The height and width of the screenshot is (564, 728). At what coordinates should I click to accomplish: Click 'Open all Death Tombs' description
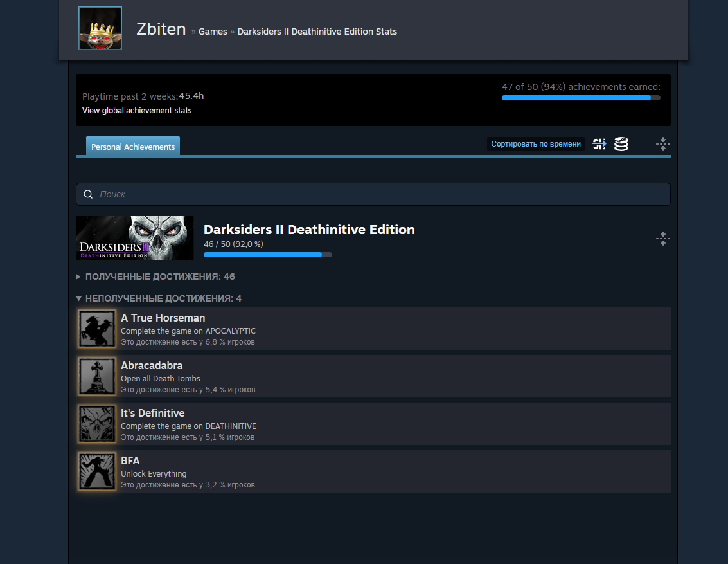click(161, 379)
